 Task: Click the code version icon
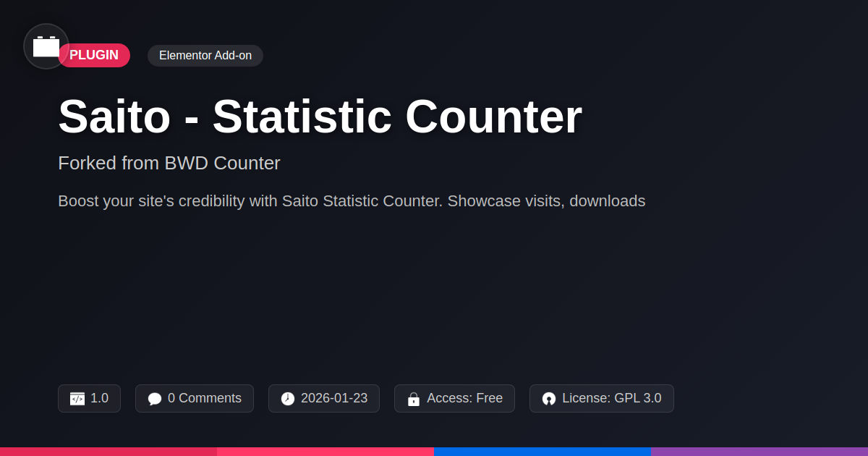tap(77, 399)
